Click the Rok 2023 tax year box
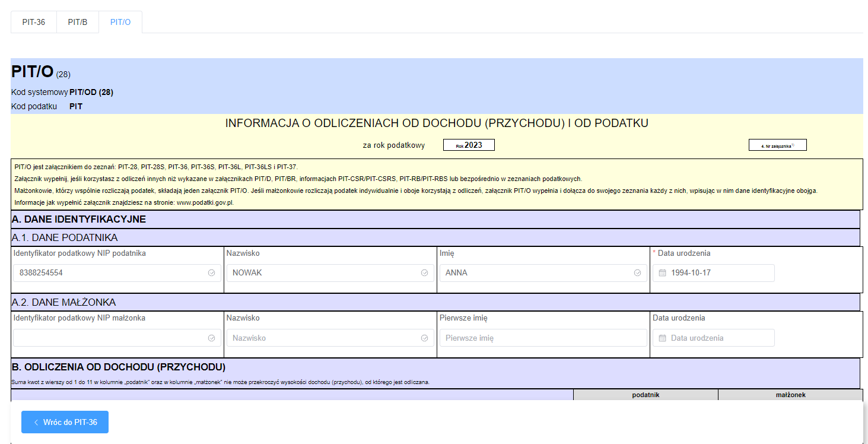 (469, 145)
